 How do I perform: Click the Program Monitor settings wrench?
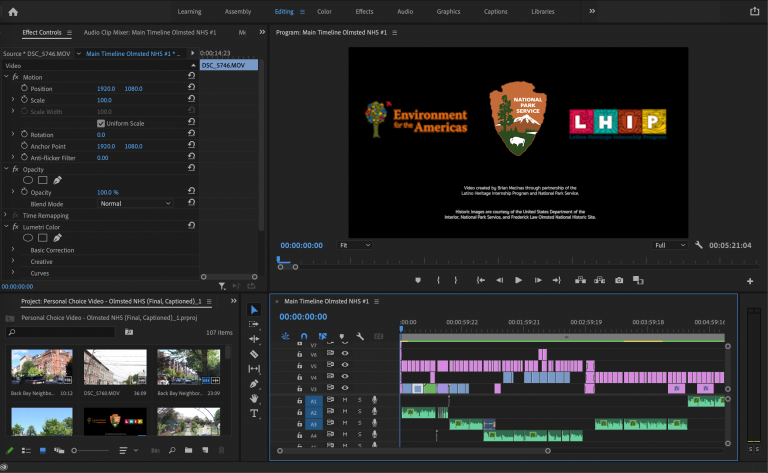click(x=698, y=245)
